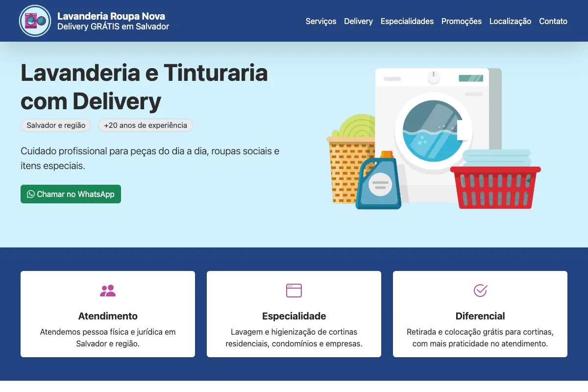
Task: Click the checkmark icon above Diferencial
Action: (480, 290)
